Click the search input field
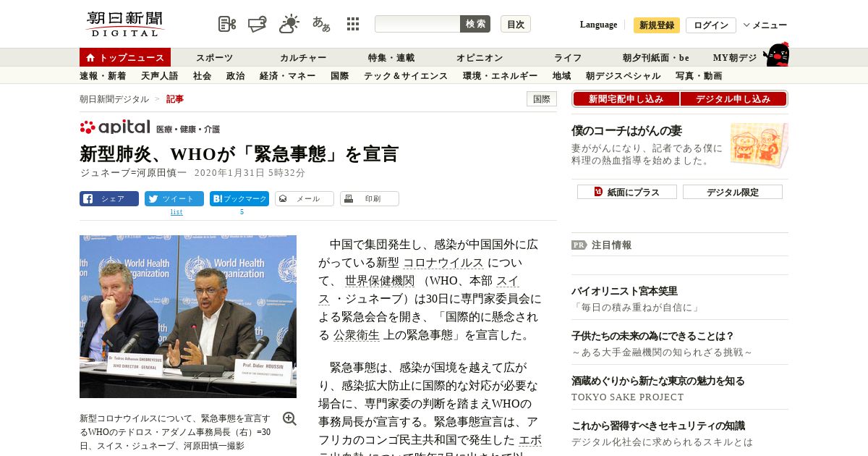This screenshot has height=456, width=868. pos(417,24)
